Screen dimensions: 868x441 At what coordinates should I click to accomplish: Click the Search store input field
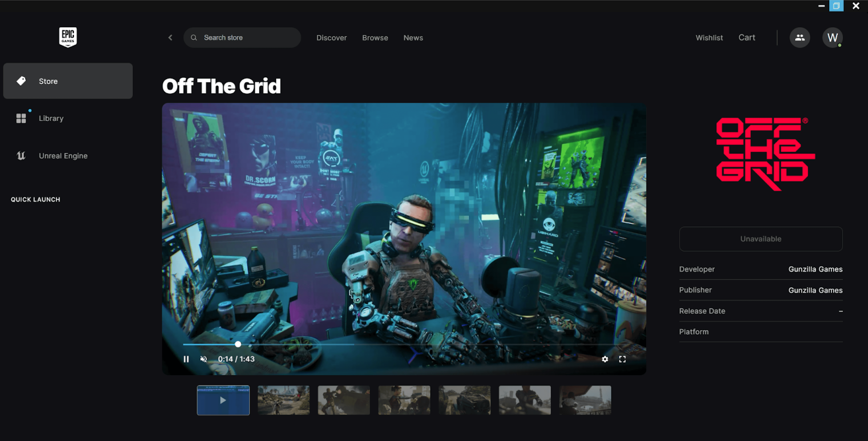(242, 38)
